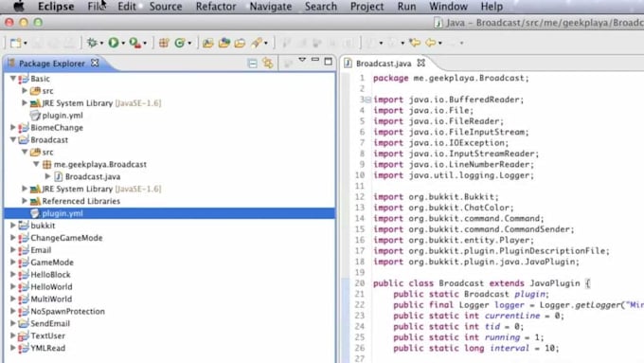
Task: Open the Navigate menu
Action: point(271,7)
